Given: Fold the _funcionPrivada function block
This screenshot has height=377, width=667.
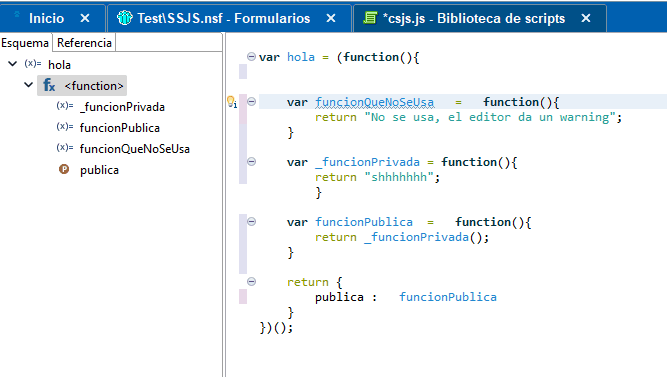Looking at the screenshot, I should pyautogui.click(x=251, y=161).
